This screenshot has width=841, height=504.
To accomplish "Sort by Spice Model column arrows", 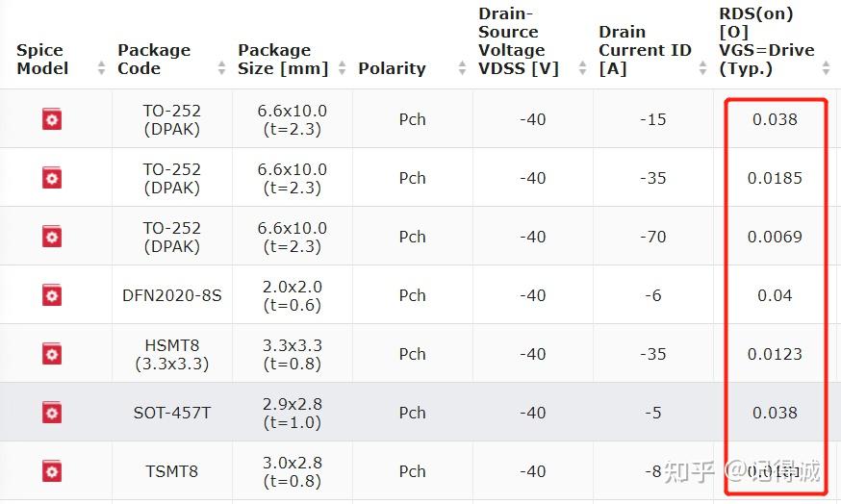I will coord(102,68).
